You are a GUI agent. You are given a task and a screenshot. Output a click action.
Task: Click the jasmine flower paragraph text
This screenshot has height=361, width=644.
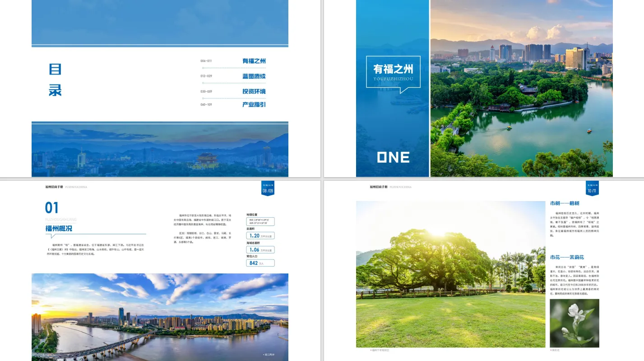coord(575,280)
